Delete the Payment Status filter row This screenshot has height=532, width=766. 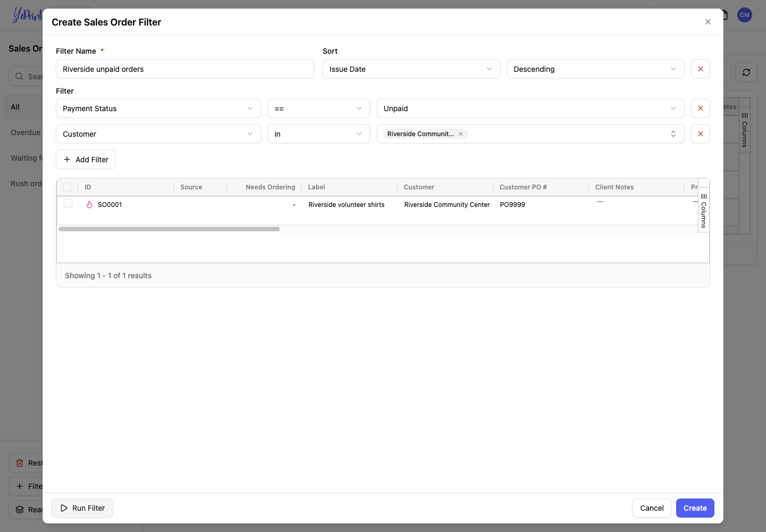701,109
